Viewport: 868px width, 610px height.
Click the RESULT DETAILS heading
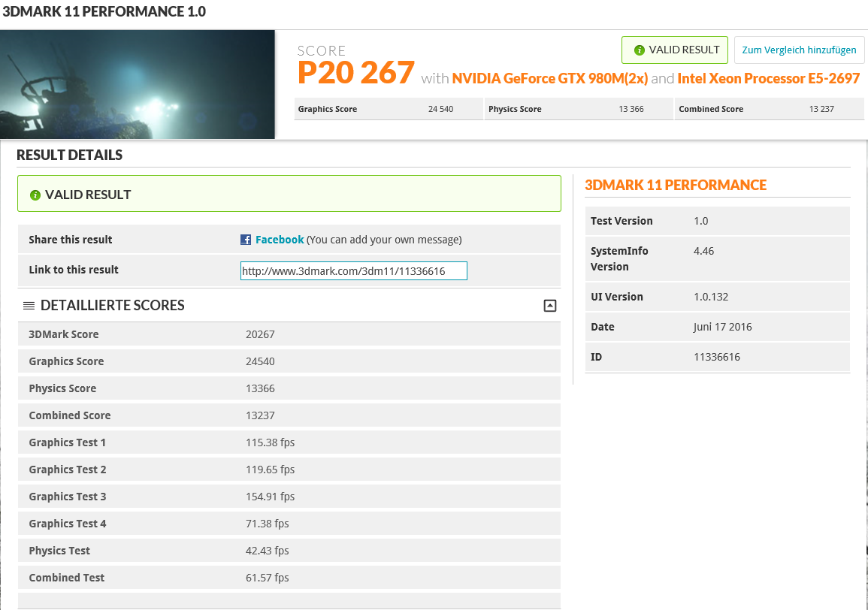(69, 155)
